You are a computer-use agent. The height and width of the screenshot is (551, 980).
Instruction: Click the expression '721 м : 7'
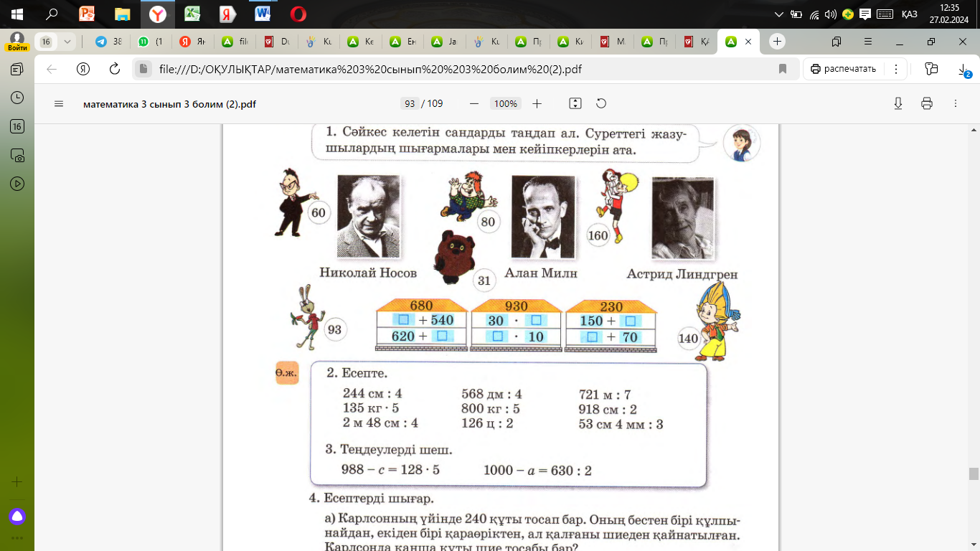pos(605,395)
